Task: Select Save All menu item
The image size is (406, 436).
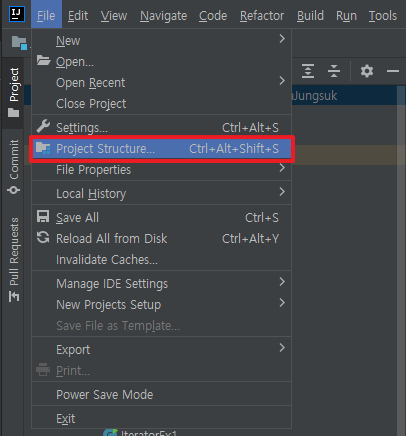Action: (162, 217)
